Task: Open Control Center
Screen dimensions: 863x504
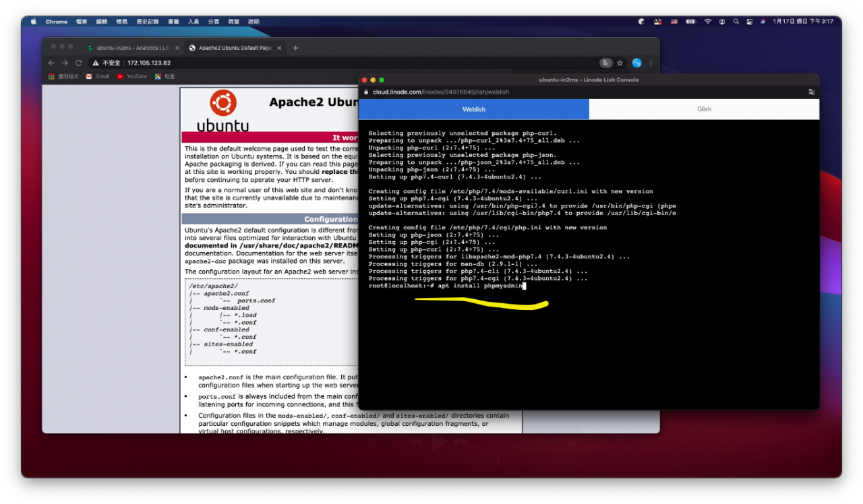Action: (x=750, y=22)
